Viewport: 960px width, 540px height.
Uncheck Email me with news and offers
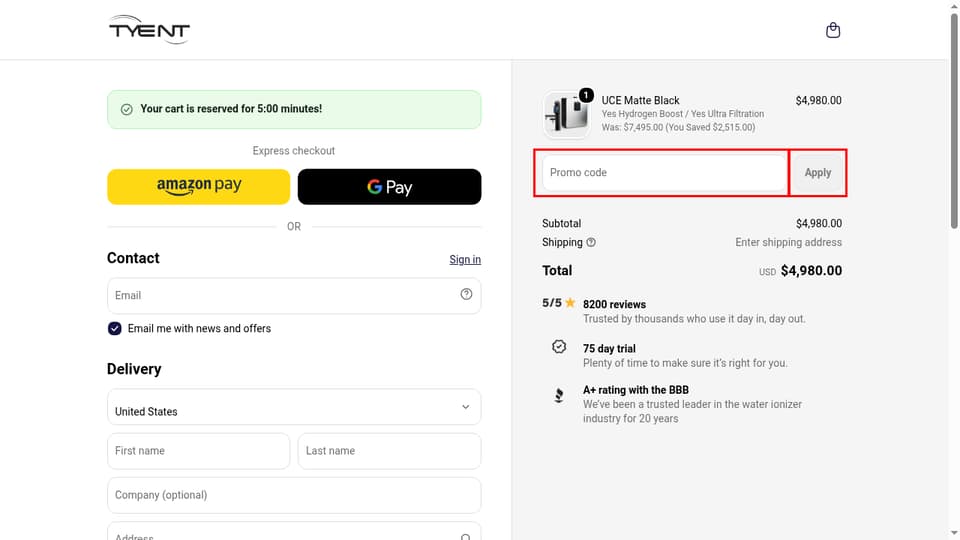114,329
